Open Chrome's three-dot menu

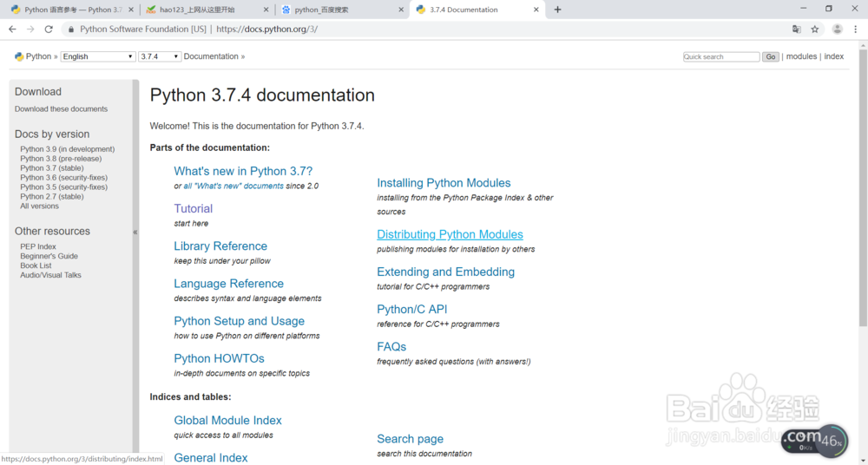tap(856, 29)
